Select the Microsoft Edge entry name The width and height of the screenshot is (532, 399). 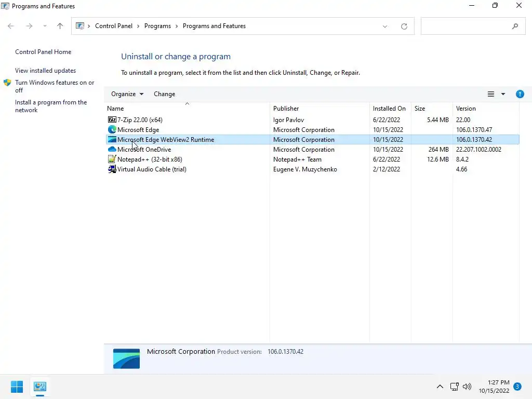click(138, 129)
